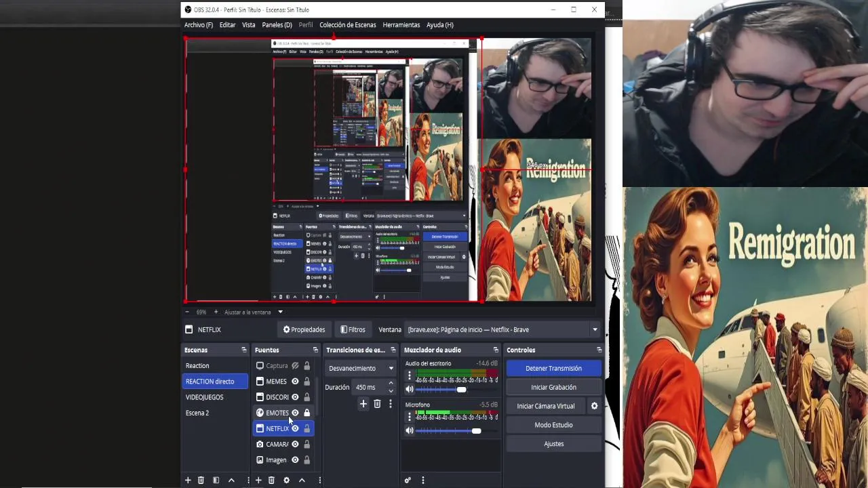
Task: Toggle lock on EMOTES source
Action: (x=307, y=413)
